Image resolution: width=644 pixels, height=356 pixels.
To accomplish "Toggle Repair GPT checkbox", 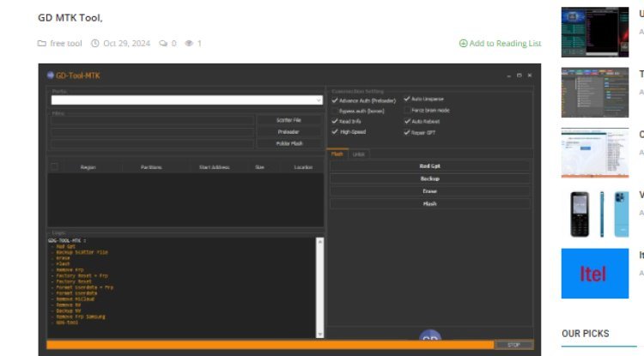I will point(407,132).
